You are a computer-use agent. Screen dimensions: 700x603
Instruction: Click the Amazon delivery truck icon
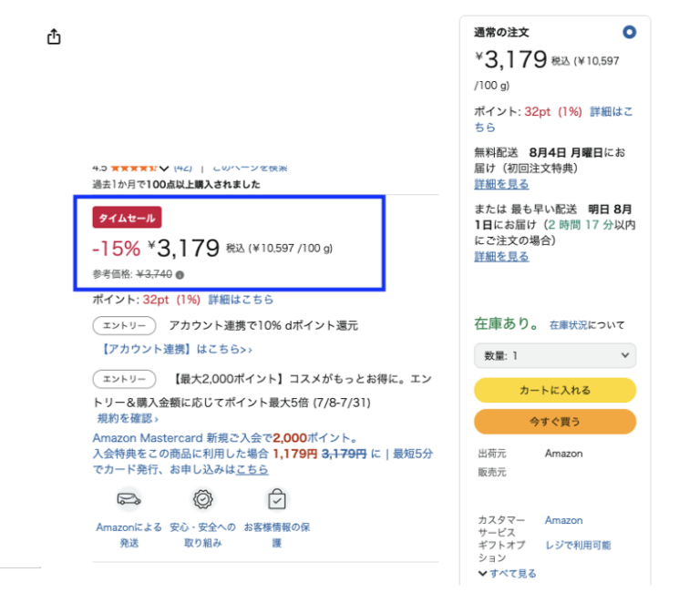(129, 498)
